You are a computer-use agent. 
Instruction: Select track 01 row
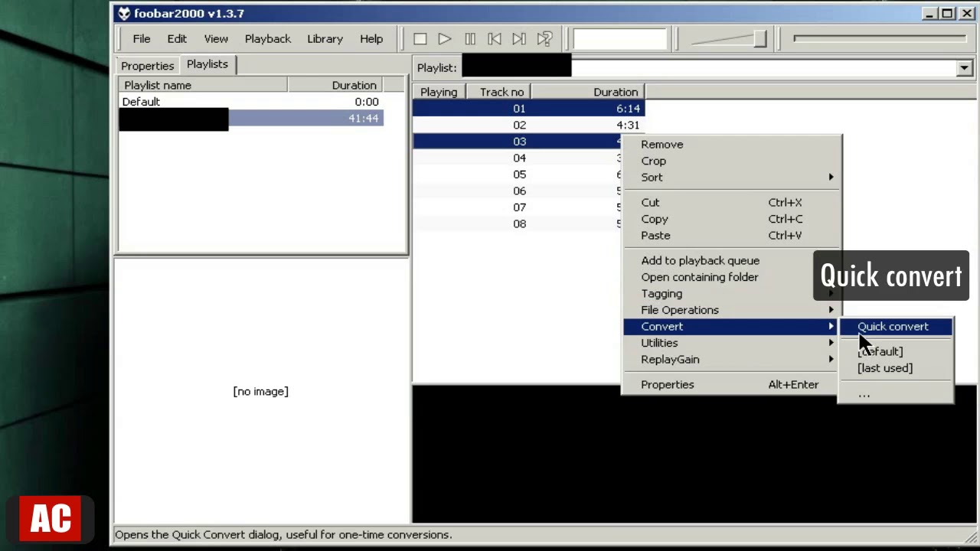click(528, 109)
